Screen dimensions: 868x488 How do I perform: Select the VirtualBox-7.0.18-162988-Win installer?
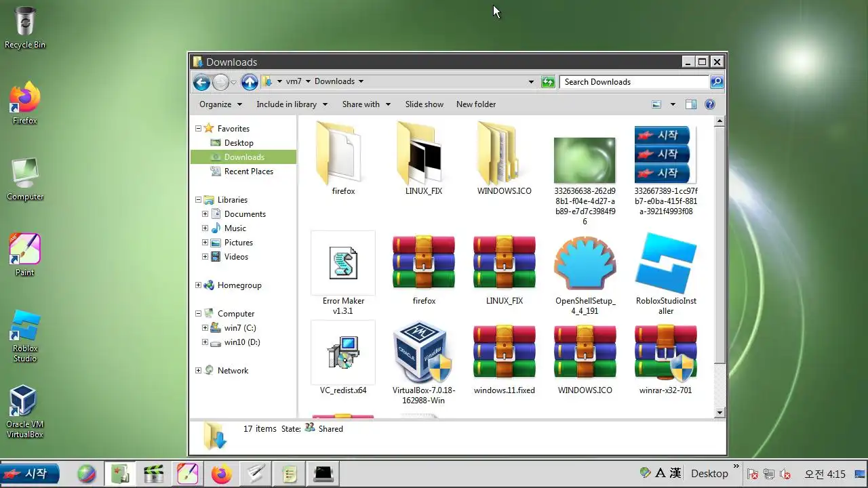point(424,363)
